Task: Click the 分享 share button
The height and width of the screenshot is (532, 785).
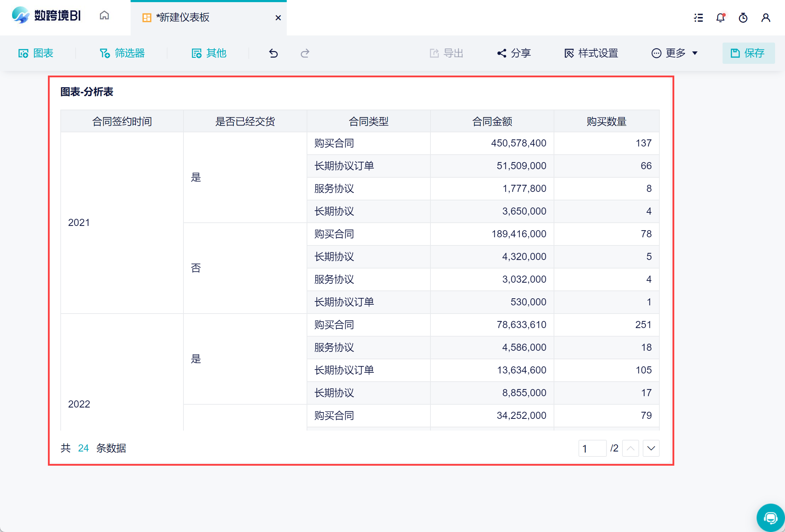Action: (514, 53)
